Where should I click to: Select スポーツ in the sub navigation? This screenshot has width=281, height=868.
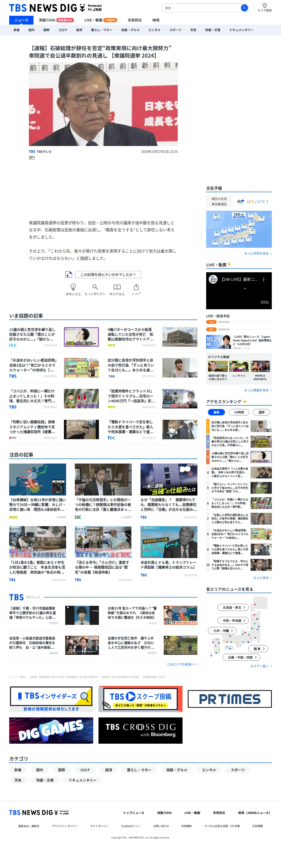click(x=175, y=30)
